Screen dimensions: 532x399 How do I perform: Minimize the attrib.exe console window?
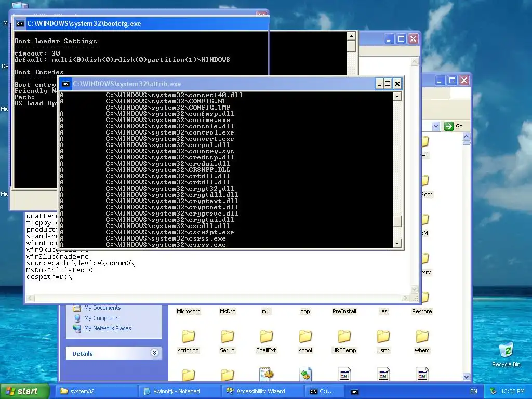[379, 84]
